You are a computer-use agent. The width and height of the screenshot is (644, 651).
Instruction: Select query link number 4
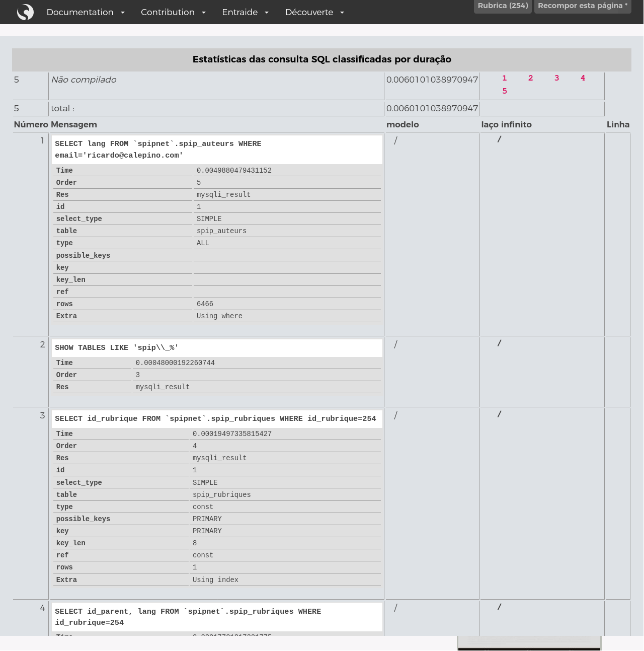(x=583, y=78)
